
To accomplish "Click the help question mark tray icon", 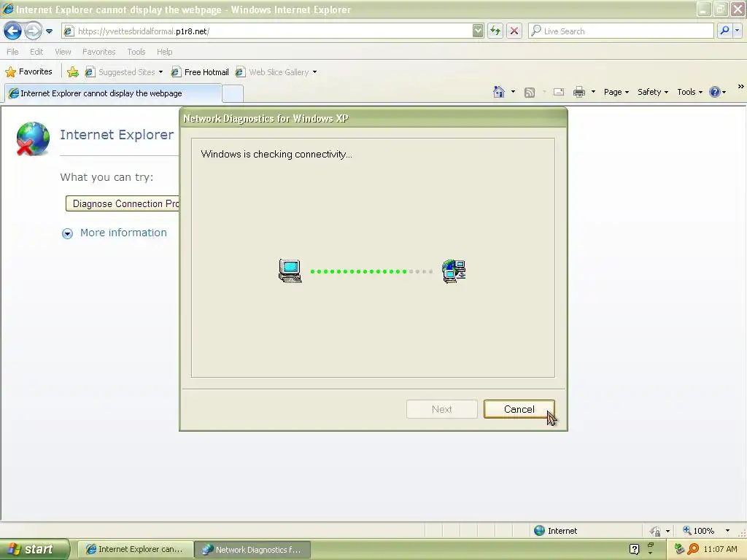I will [x=634, y=550].
